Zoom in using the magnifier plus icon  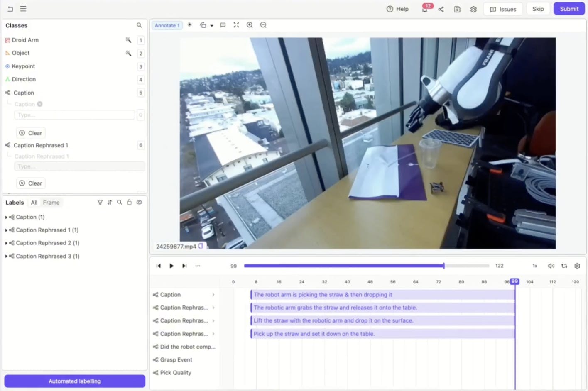click(250, 25)
